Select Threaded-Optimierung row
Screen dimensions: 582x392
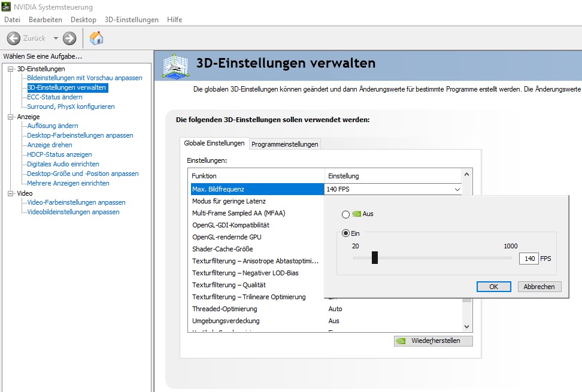(x=326, y=309)
